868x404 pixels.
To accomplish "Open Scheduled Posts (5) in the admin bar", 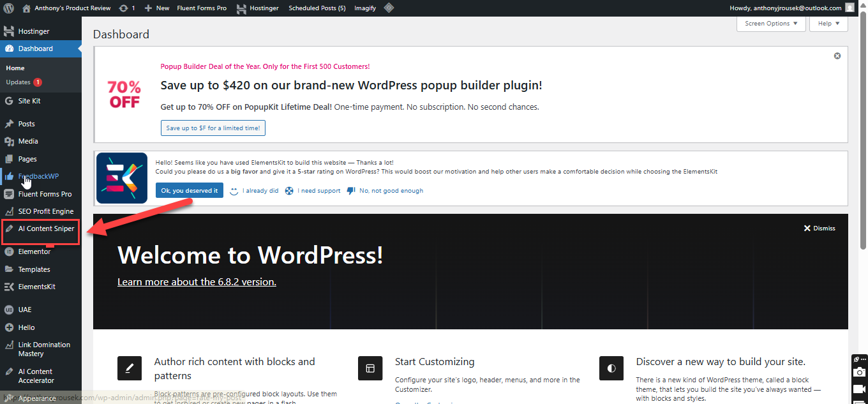I will (x=317, y=8).
